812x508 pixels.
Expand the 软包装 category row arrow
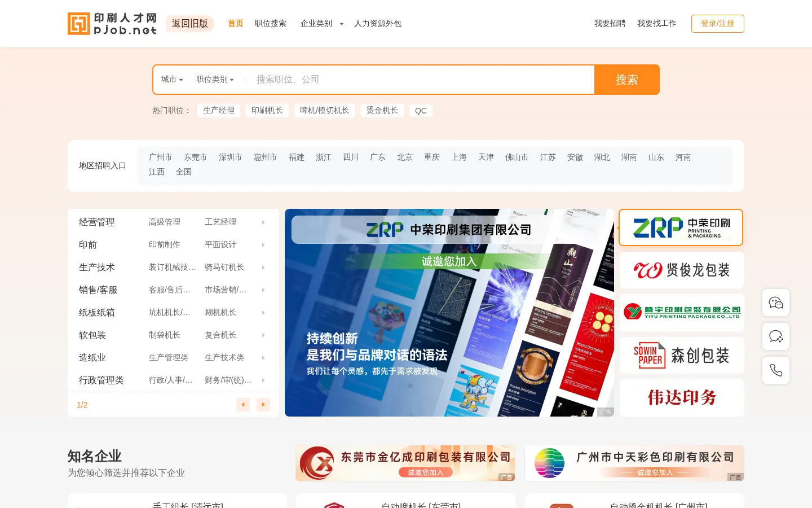coord(263,335)
